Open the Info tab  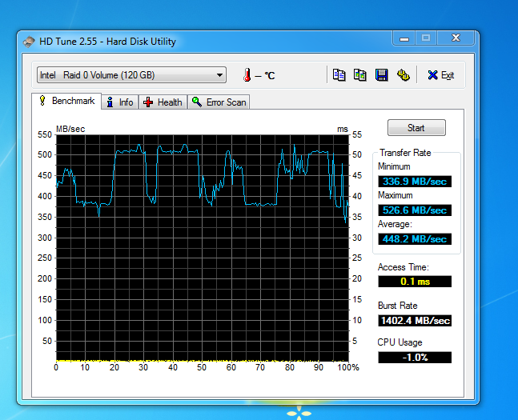pyautogui.click(x=119, y=102)
